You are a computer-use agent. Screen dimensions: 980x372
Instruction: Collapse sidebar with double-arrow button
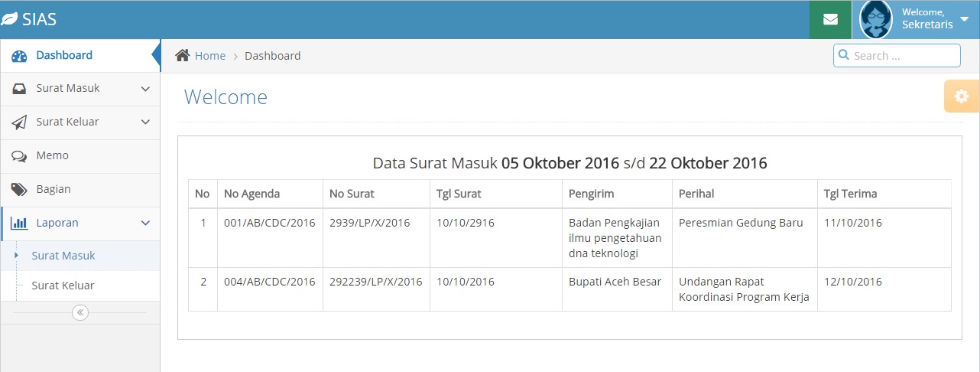80,312
